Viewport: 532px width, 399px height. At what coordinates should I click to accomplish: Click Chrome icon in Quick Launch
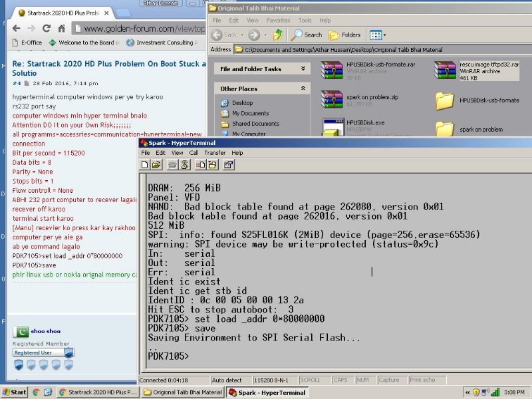tap(36, 392)
